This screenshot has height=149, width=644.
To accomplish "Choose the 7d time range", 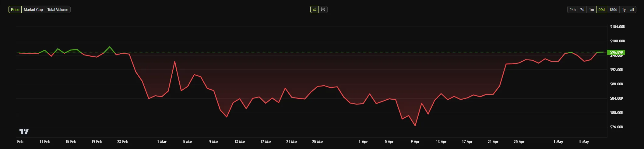I will (582, 10).
